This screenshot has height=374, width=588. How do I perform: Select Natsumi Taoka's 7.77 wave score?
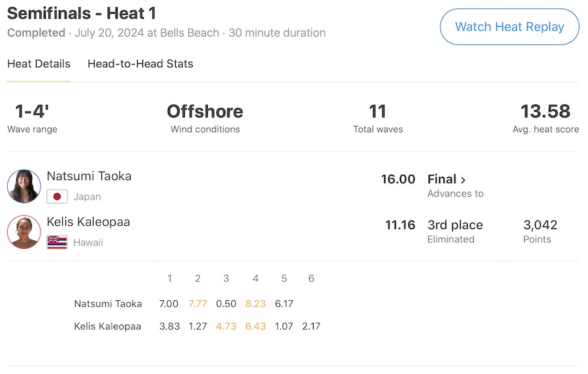tap(198, 304)
